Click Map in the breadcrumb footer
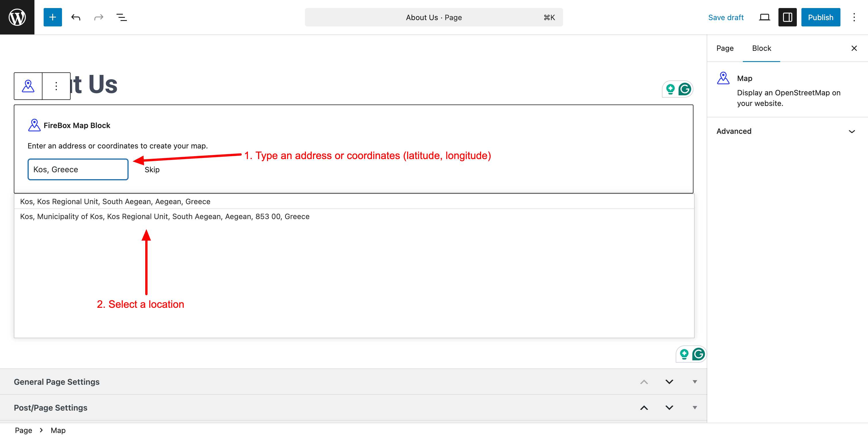 point(58,430)
